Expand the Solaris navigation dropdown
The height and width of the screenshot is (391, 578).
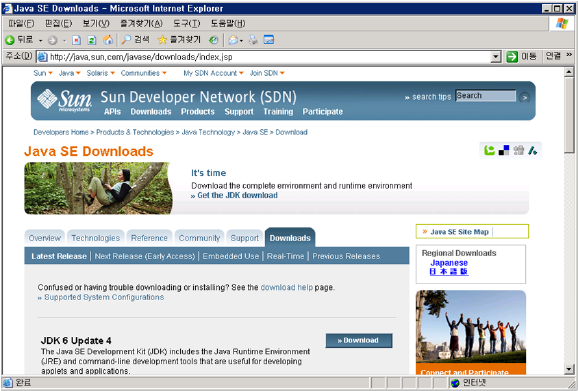pos(112,73)
